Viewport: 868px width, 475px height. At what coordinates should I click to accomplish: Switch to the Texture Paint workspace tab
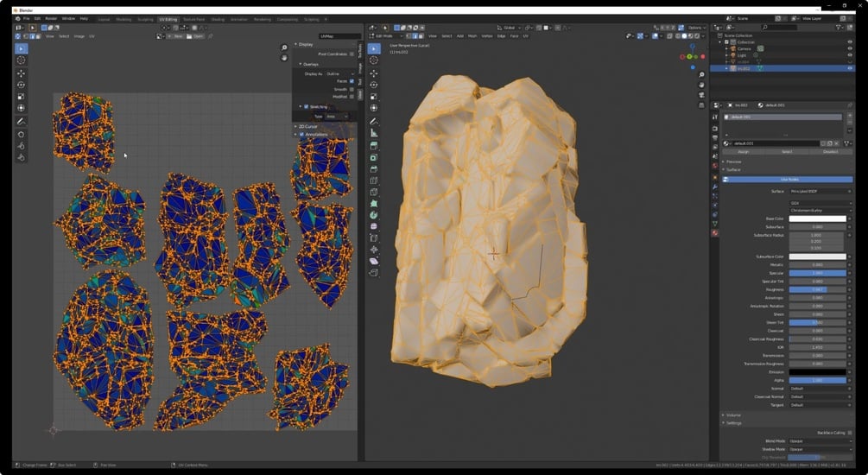point(193,19)
